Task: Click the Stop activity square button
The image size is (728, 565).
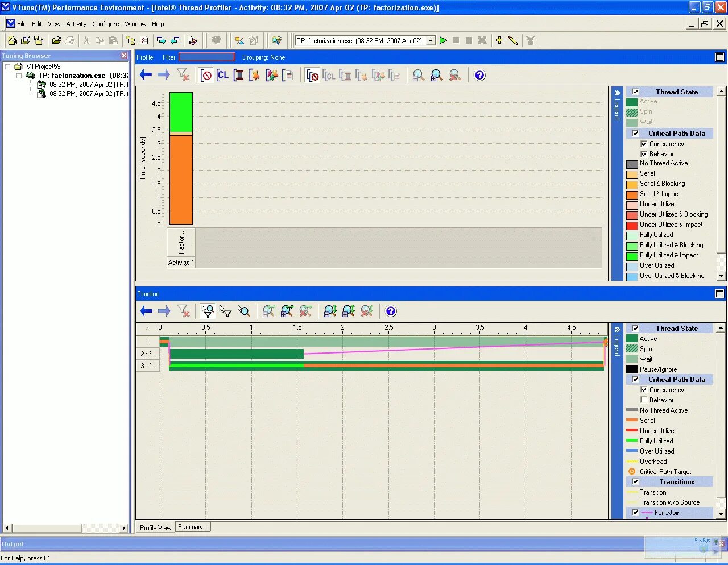Action: coord(456,40)
